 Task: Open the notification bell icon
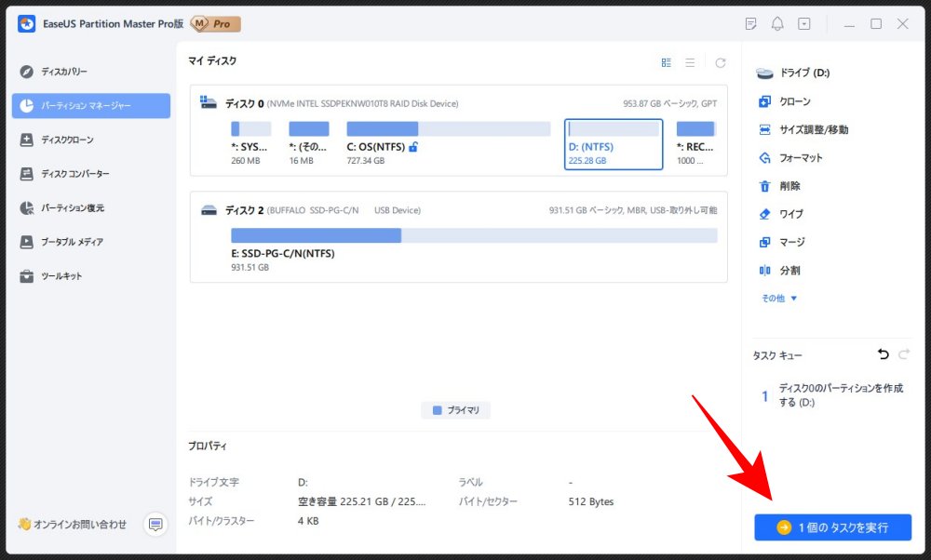777,24
